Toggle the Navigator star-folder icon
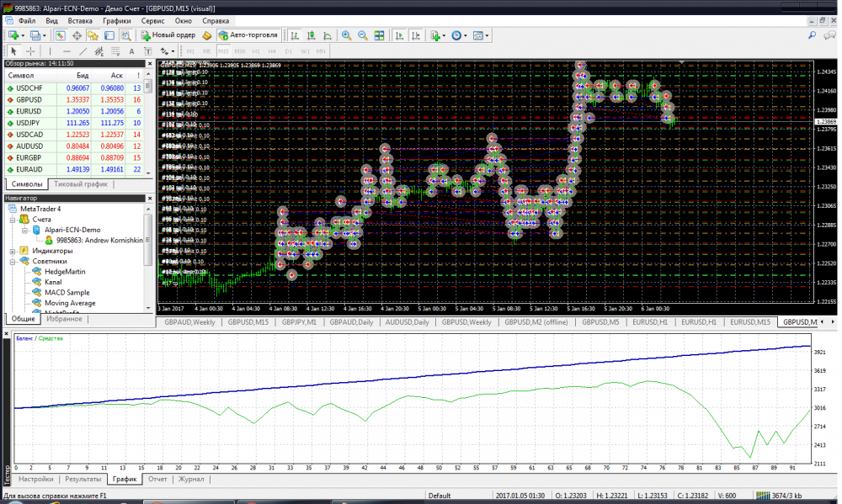Screen dimensions: 842x504 93,35
